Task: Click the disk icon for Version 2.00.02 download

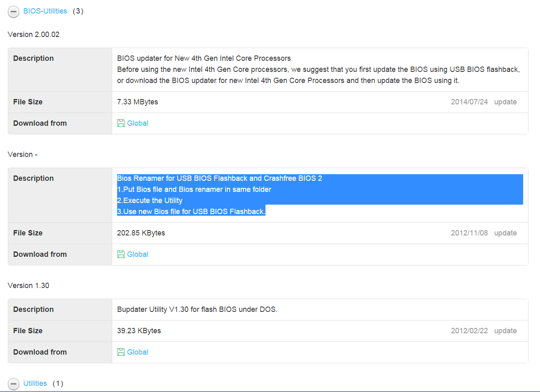Action: (121, 123)
